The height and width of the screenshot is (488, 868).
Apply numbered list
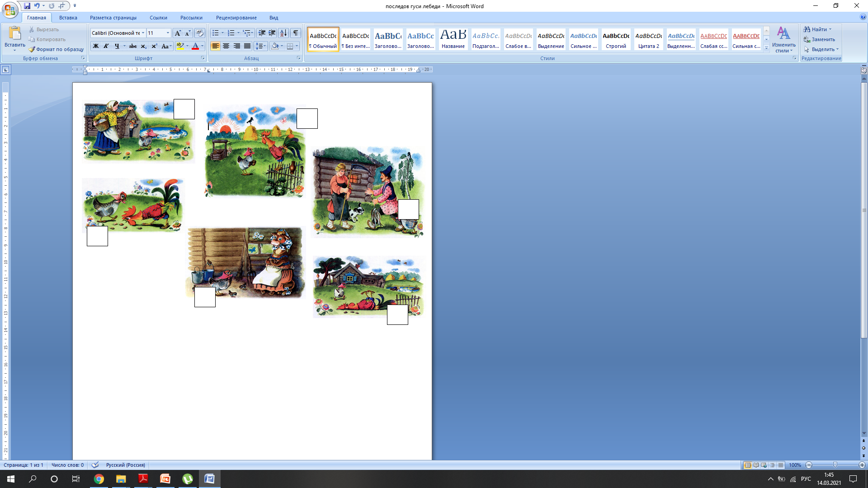coord(231,33)
